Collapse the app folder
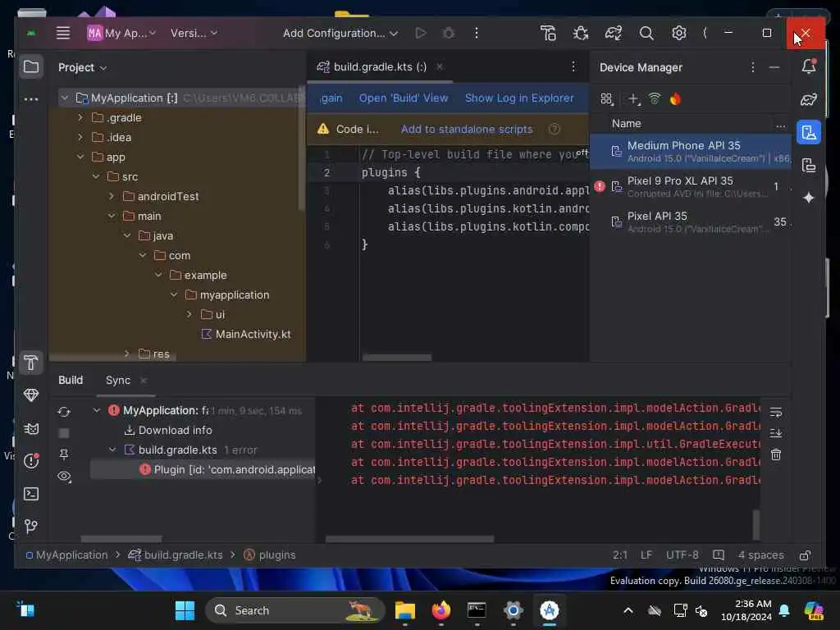This screenshot has width=840, height=630. [80, 157]
